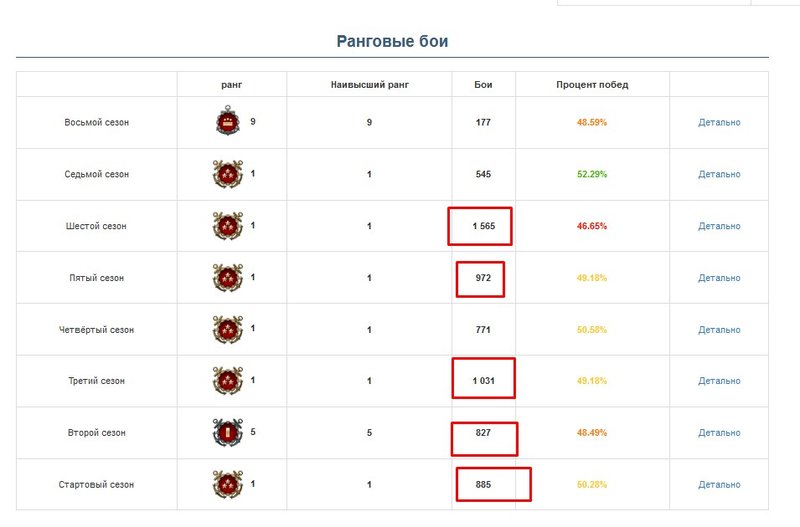Click the Бои column header
This screenshot has width=800, height=527.
[x=483, y=85]
